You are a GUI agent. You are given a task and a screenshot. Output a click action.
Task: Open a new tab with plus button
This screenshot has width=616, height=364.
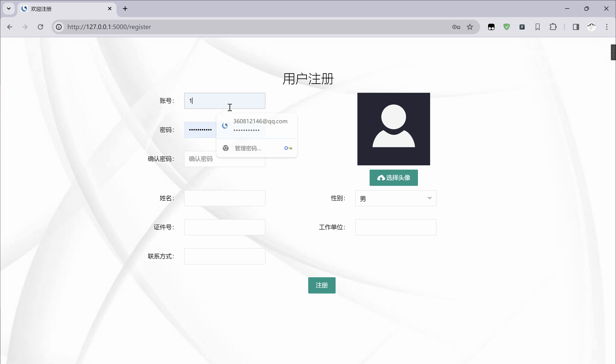(x=125, y=9)
